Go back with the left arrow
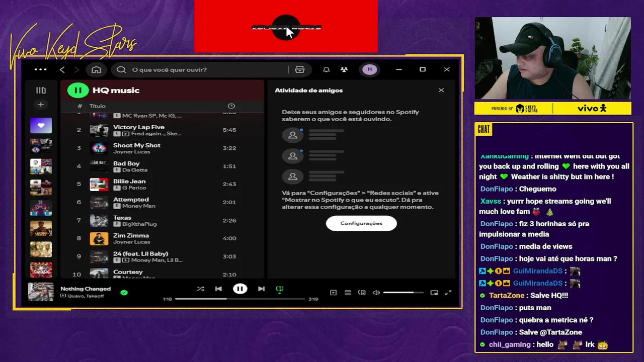 (62, 69)
